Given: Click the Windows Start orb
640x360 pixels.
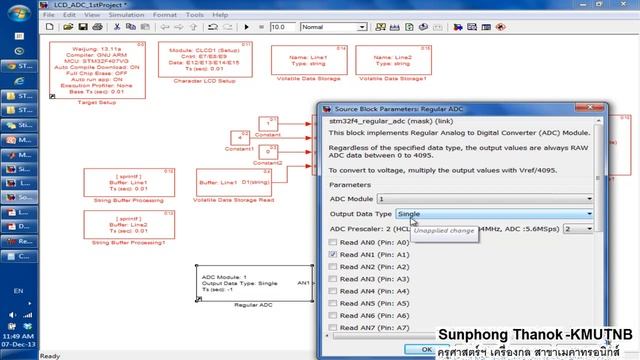Looking at the screenshot, I should click(18, 13).
